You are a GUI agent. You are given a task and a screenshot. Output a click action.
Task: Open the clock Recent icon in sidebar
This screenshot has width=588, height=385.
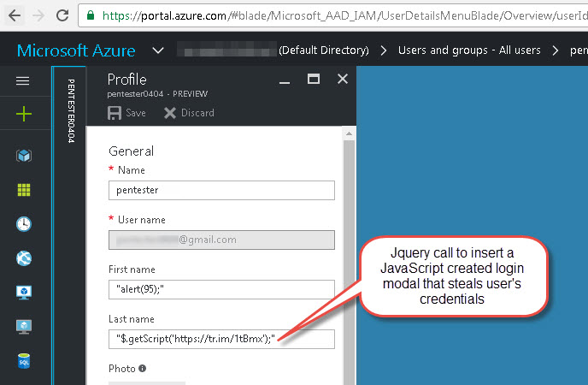[24, 224]
